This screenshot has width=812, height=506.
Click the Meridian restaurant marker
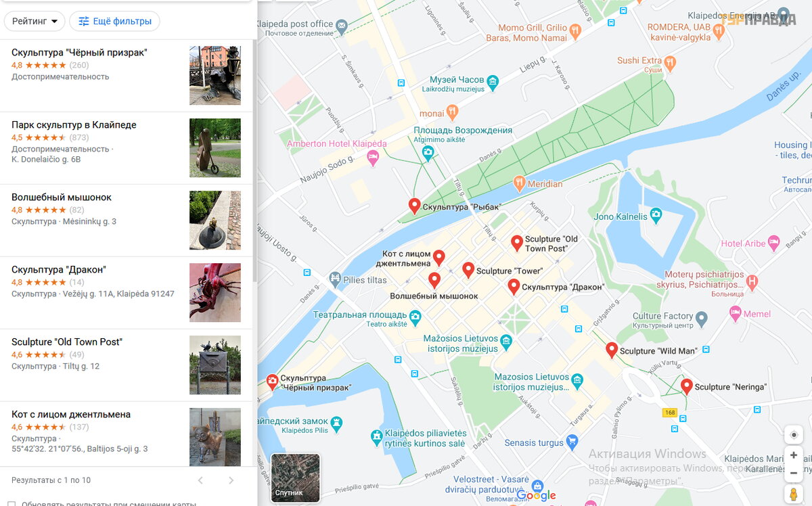point(520,183)
